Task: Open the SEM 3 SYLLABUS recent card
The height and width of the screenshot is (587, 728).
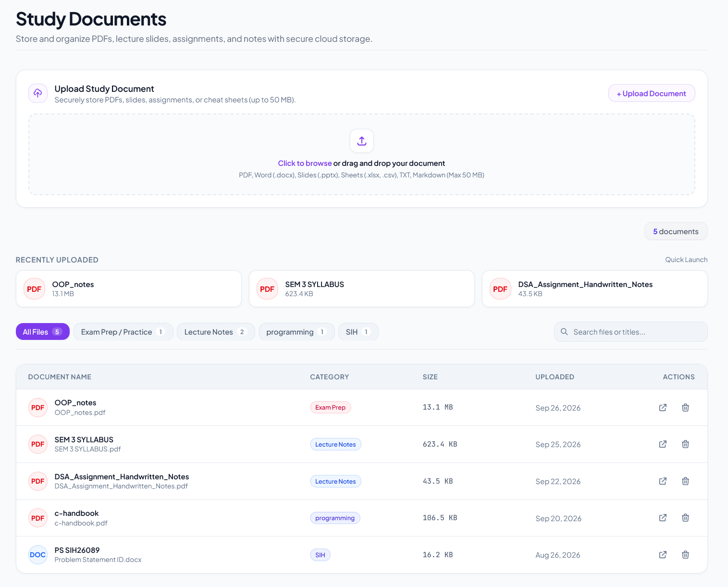Action: (x=362, y=289)
